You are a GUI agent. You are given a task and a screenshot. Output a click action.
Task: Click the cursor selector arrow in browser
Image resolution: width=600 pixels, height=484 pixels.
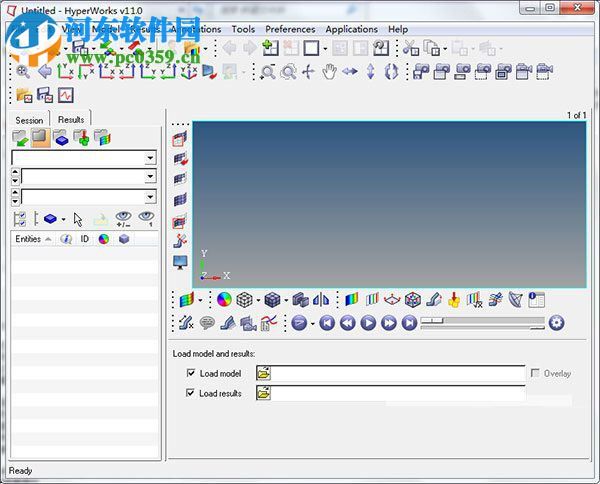pos(78,220)
